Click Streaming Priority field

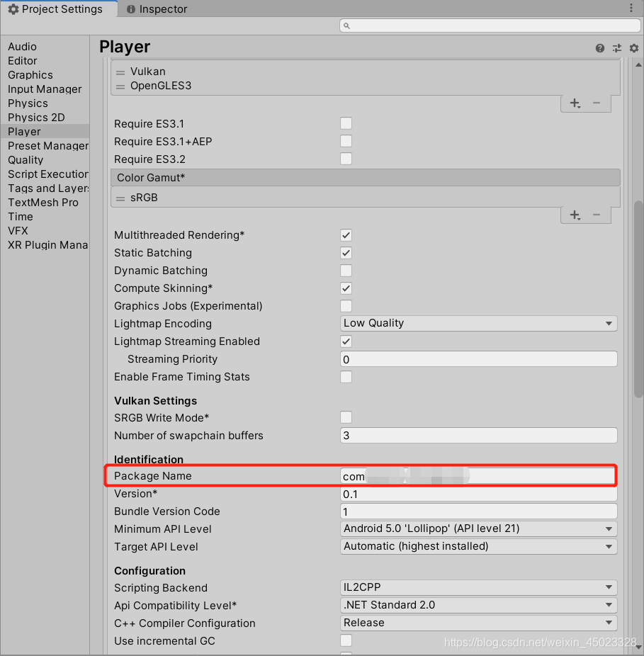point(479,359)
